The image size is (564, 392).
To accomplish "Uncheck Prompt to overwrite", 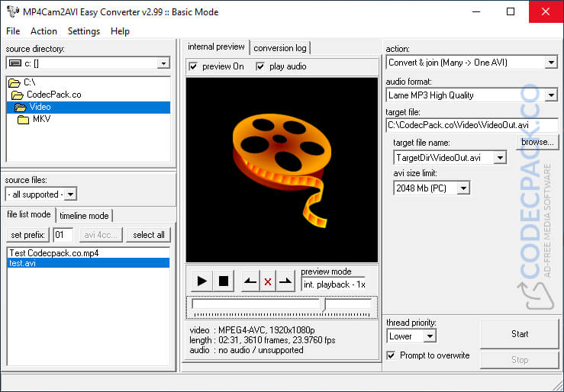I will [x=391, y=355].
